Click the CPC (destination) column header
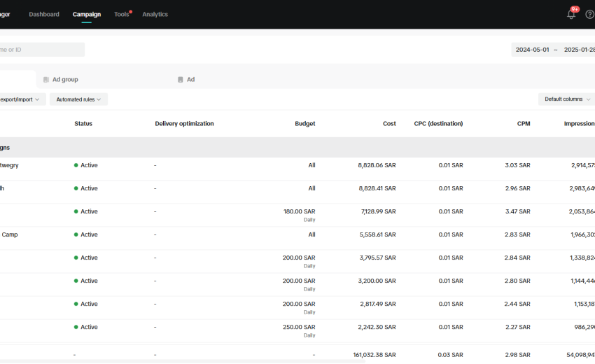The image size is (595, 364). [438, 124]
